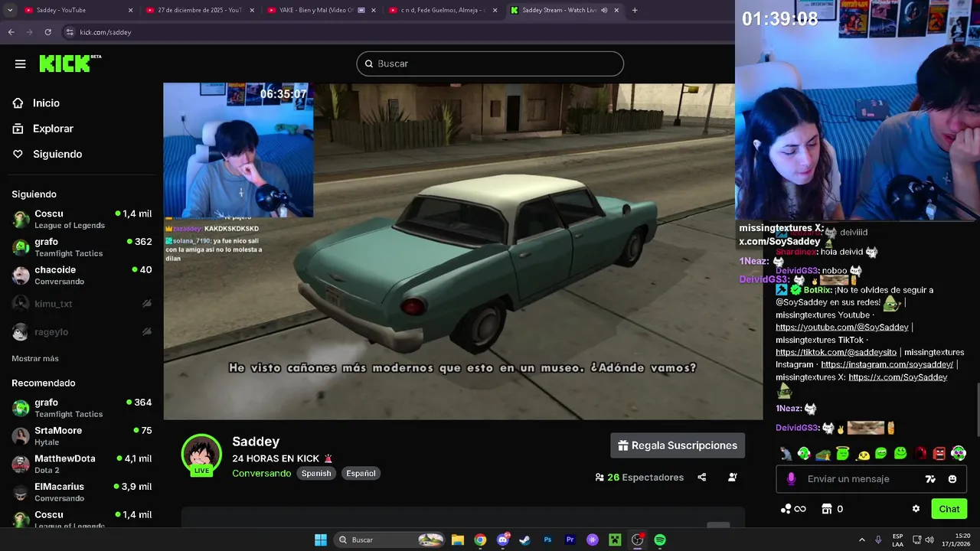Open chacoide channel in followed list
Viewport: 980px width, 551px height.
[81, 275]
